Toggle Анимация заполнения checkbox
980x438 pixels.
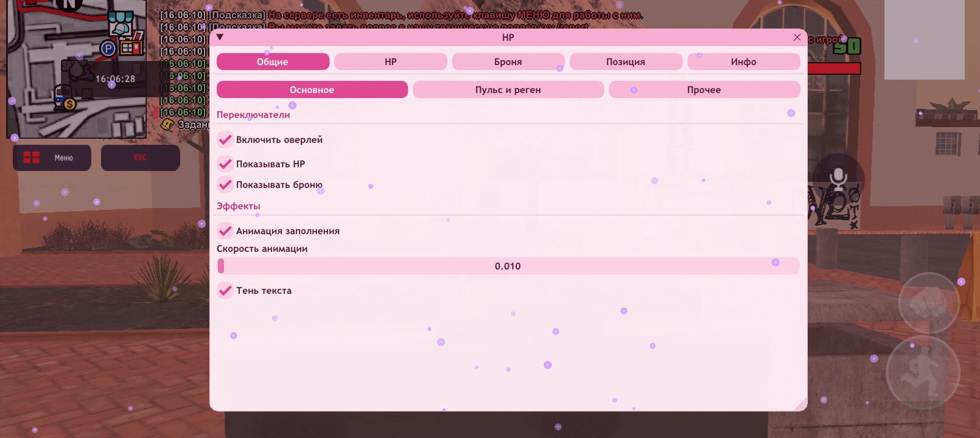tap(225, 231)
